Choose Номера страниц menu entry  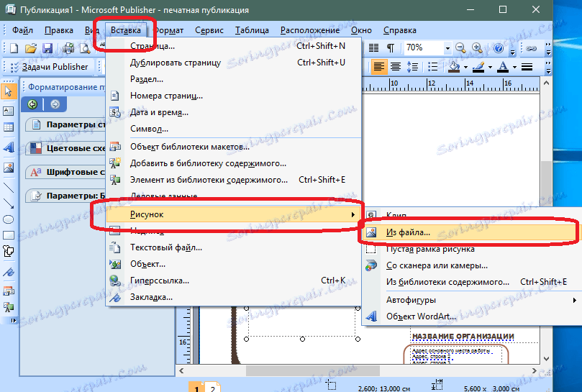click(234, 96)
